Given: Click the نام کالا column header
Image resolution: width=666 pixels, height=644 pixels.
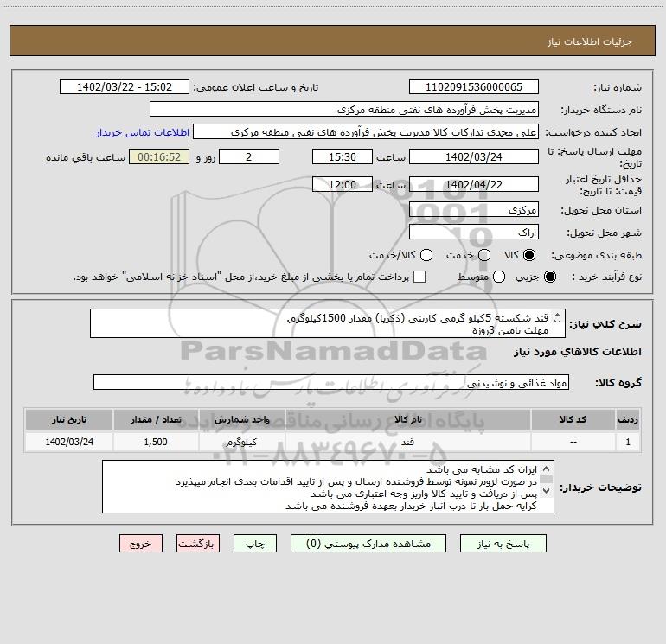Looking at the screenshot, I should pos(407,420).
